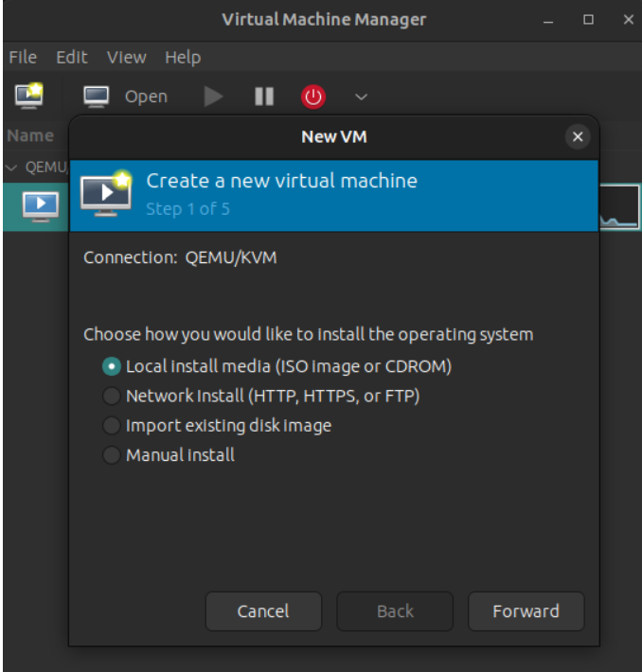Click the CPU usage graph thumbnail
The image size is (642, 672).
619,208
